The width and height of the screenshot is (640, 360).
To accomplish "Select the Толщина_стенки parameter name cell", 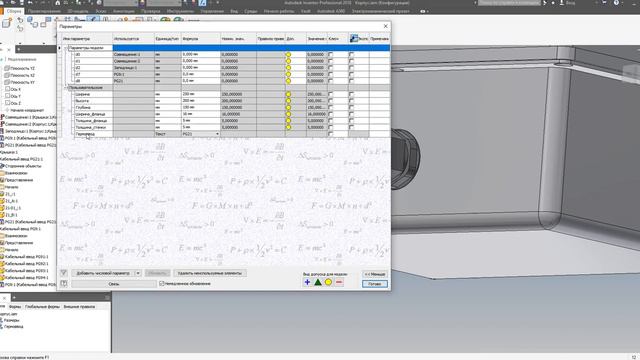I will pyautogui.click(x=93, y=127).
